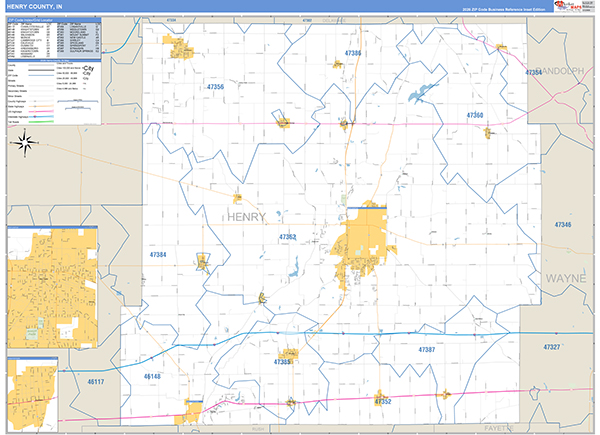Image resolution: width=600 pixels, height=435 pixels.
Task: Select the HENRY COUNTY, IN title
Action: pyautogui.click(x=34, y=7)
